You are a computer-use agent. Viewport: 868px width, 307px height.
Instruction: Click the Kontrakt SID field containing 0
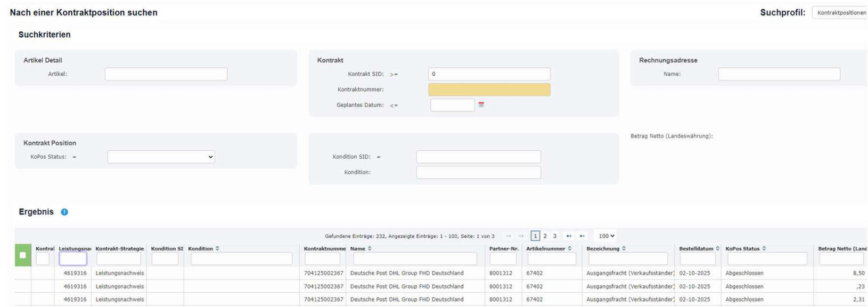489,74
